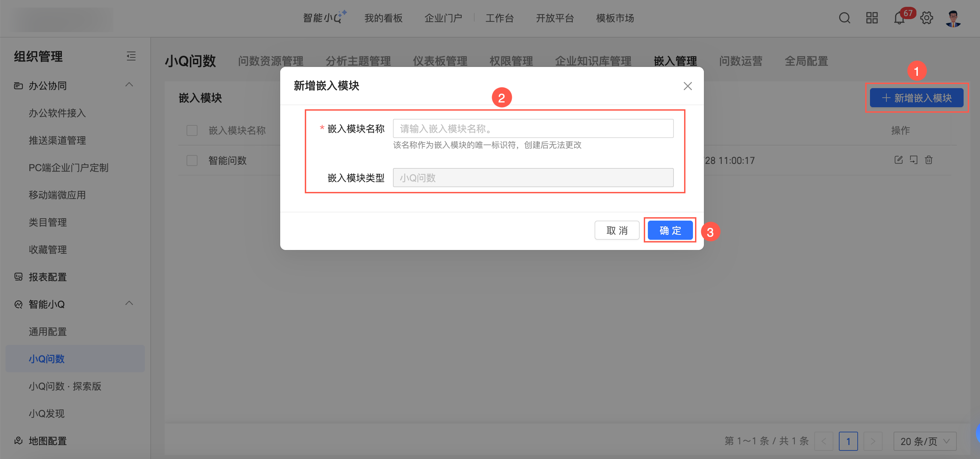The image size is (980, 459).
Task: Open 类目管理 in sidebar
Action: (47, 222)
